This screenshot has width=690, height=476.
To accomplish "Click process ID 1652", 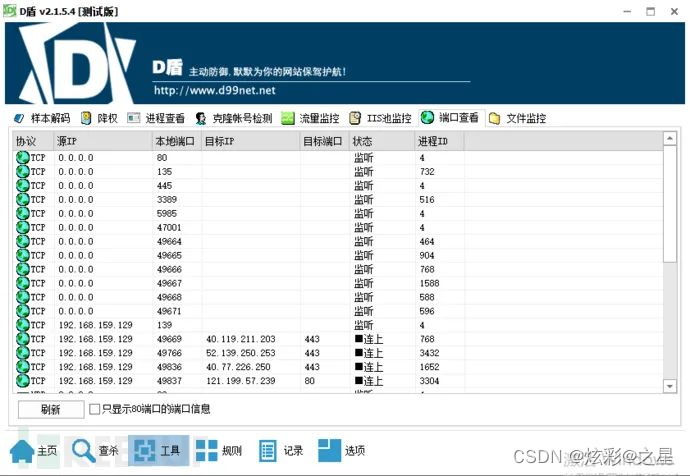I will 429,367.
